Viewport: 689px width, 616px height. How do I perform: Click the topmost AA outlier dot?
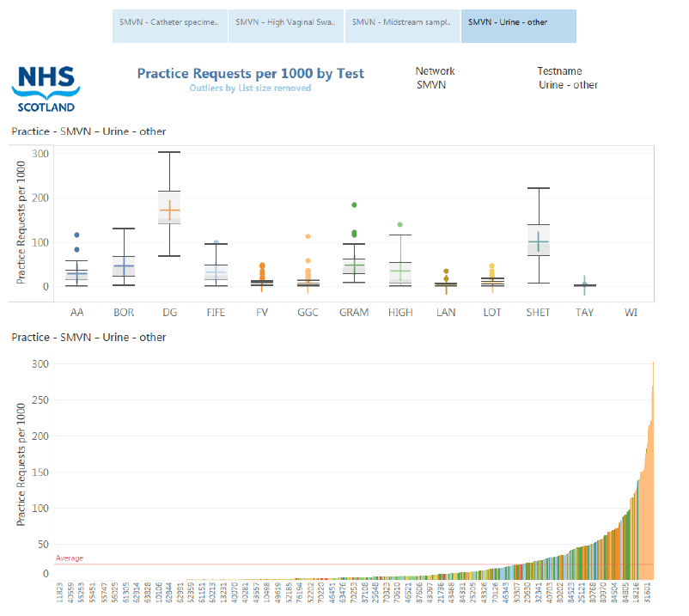pos(77,235)
